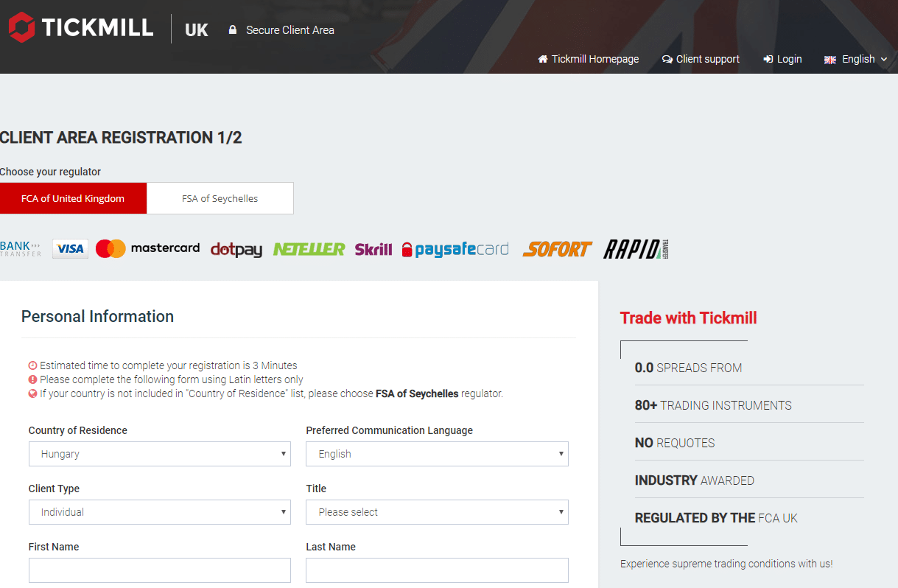Viewport: 898px width, 588px height.
Task: Click the Sofort payment logo
Action: (x=558, y=249)
